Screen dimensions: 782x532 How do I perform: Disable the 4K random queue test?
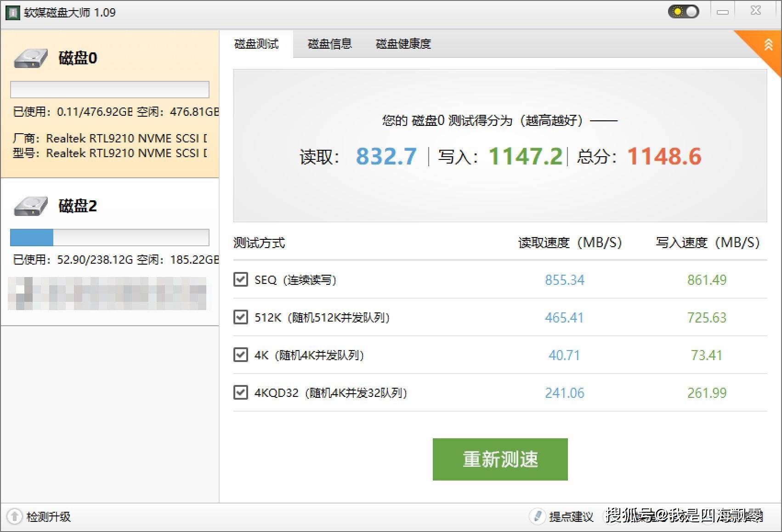pos(240,355)
